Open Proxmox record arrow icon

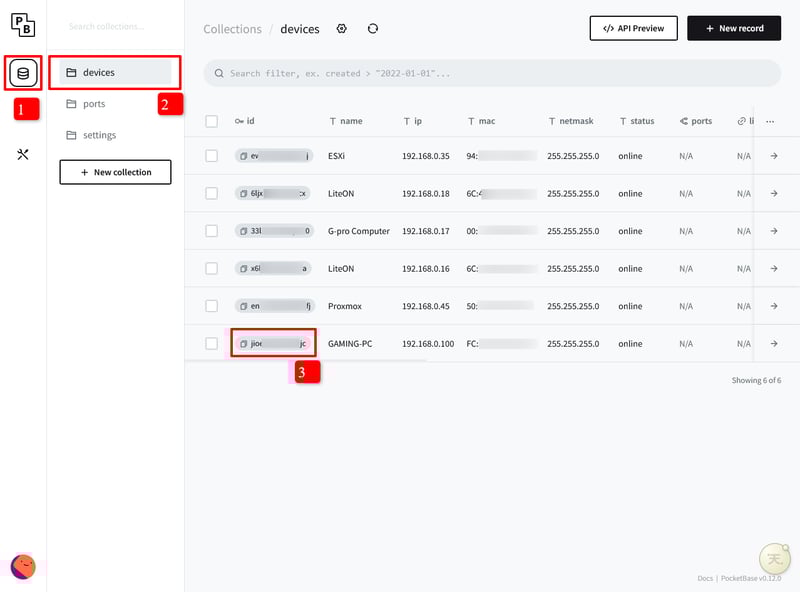[773, 306]
